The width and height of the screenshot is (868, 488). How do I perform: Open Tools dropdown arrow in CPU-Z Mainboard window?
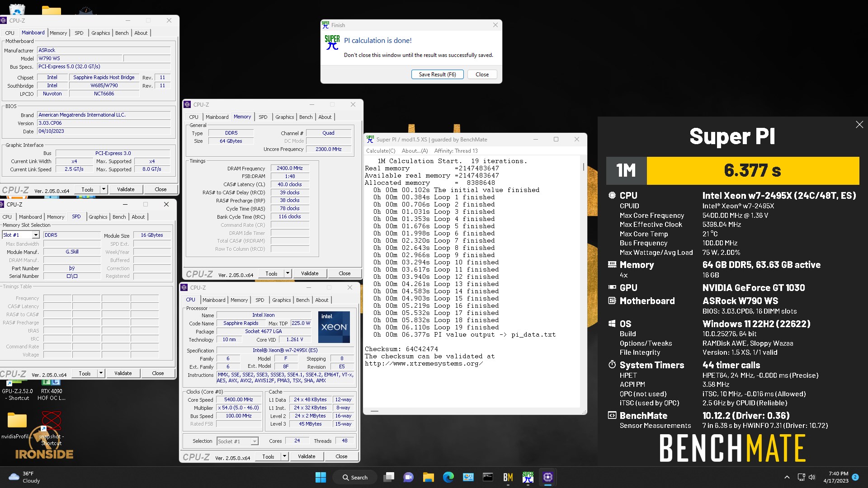click(104, 189)
